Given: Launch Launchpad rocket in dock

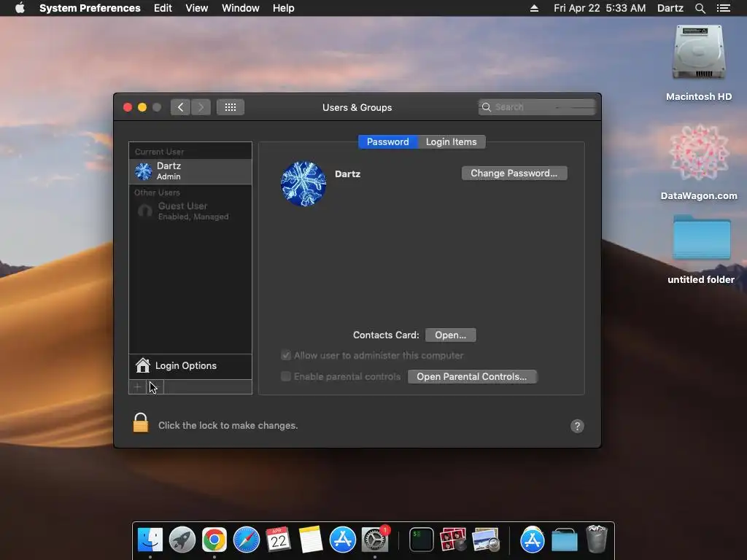Looking at the screenshot, I should pyautogui.click(x=182, y=540).
